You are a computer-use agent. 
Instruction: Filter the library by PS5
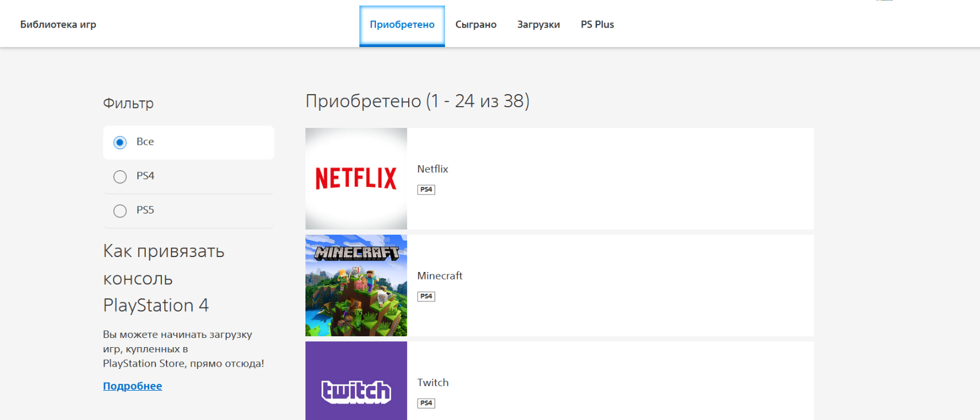120,211
